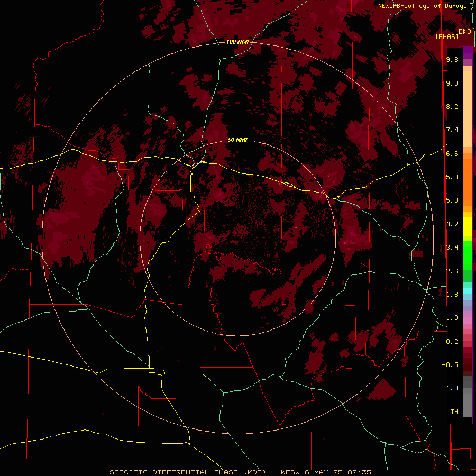
Task: Click the 5.0 color scale value
Action: tap(452, 200)
